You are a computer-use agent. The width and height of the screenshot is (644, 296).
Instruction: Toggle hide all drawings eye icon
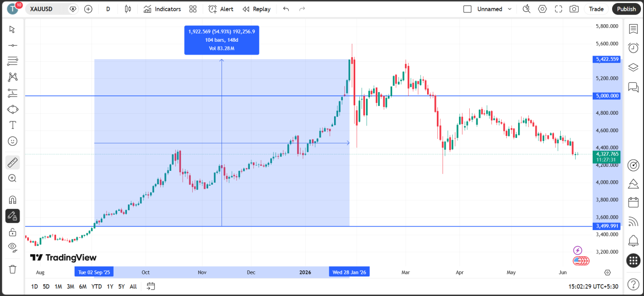tap(12, 248)
